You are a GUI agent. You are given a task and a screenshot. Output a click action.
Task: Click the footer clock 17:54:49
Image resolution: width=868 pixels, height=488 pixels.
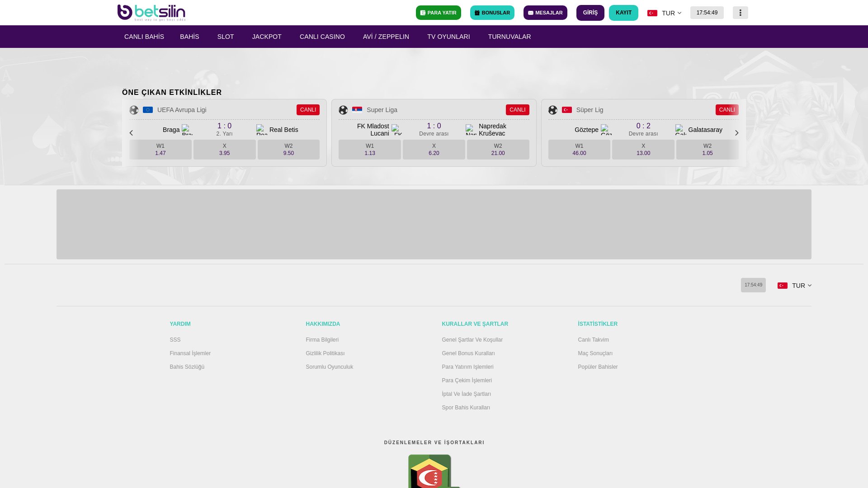click(753, 285)
